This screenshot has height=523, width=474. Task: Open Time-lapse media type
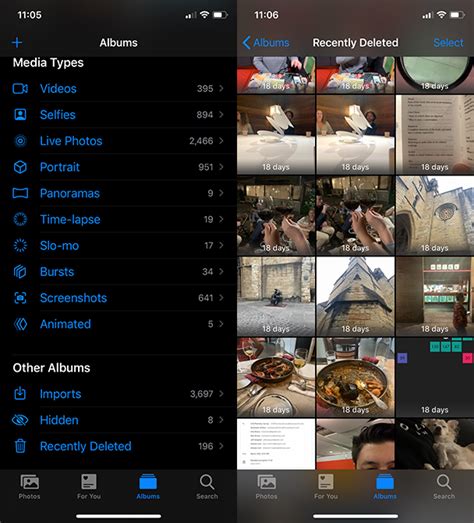click(x=118, y=219)
